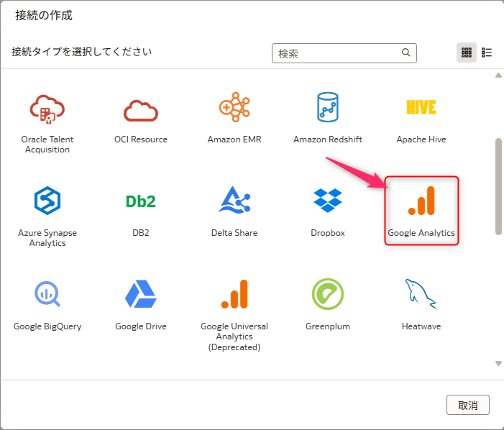This screenshot has width=504, height=430.
Task: Select the Greenplum connection icon
Action: (328, 294)
